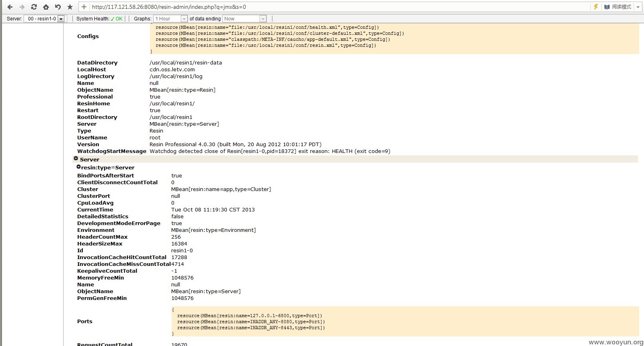The image size is (644, 346).
Task: Click the InvocationCacheMissCountTotal label
Action: point(124,264)
